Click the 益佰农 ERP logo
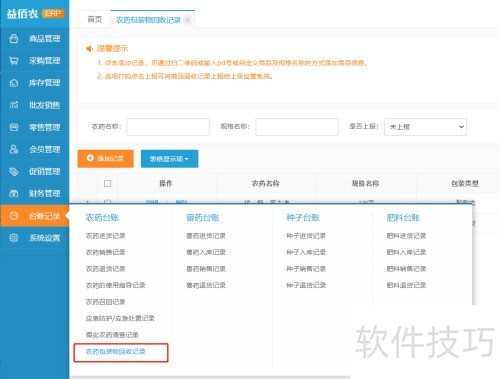This screenshot has height=379, width=500. pyautogui.click(x=35, y=14)
